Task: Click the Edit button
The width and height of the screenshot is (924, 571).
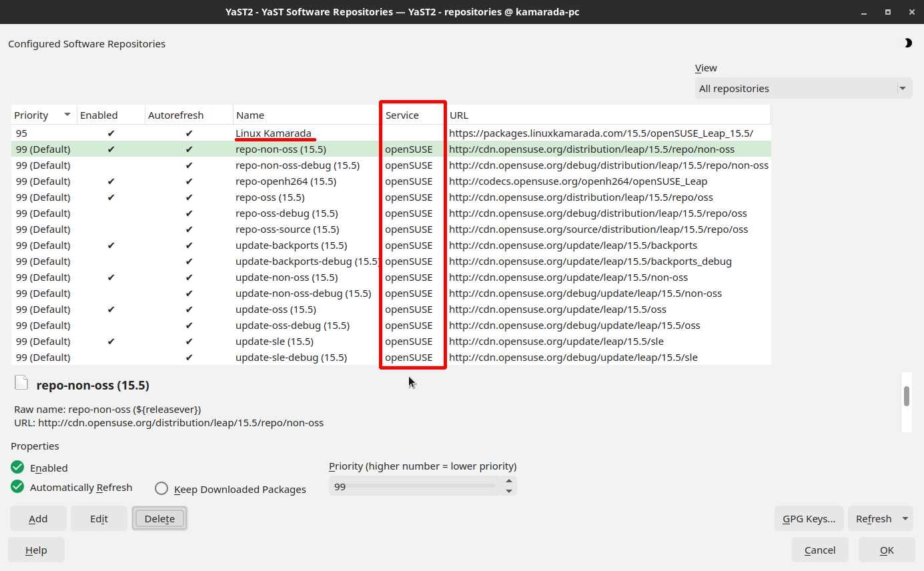Action: 99,518
